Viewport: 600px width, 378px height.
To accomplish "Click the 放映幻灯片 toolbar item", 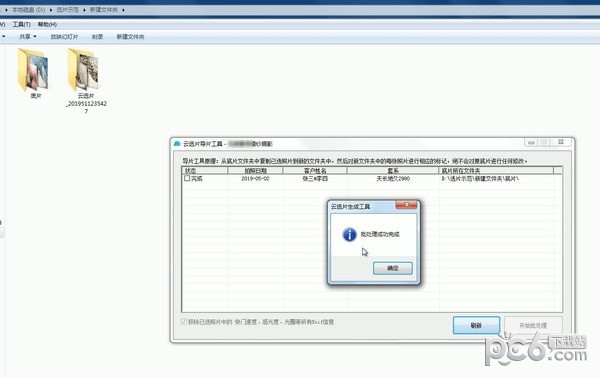I will pyautogui.click(x=64, y=37).
